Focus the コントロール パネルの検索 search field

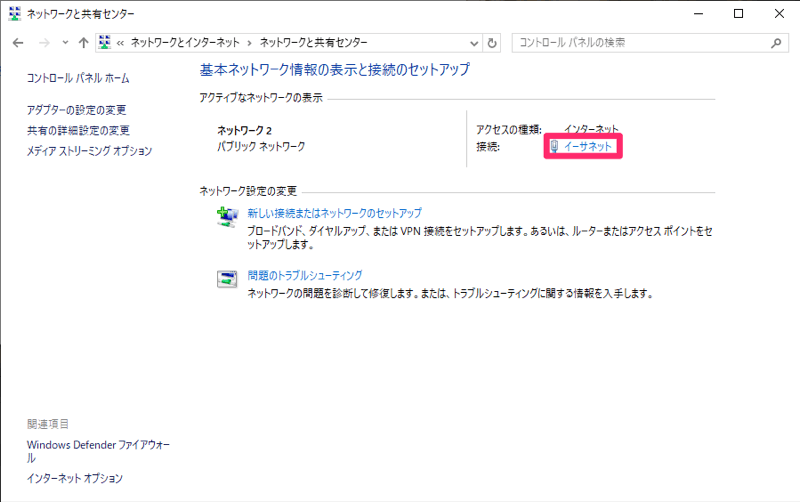point(640,43)
